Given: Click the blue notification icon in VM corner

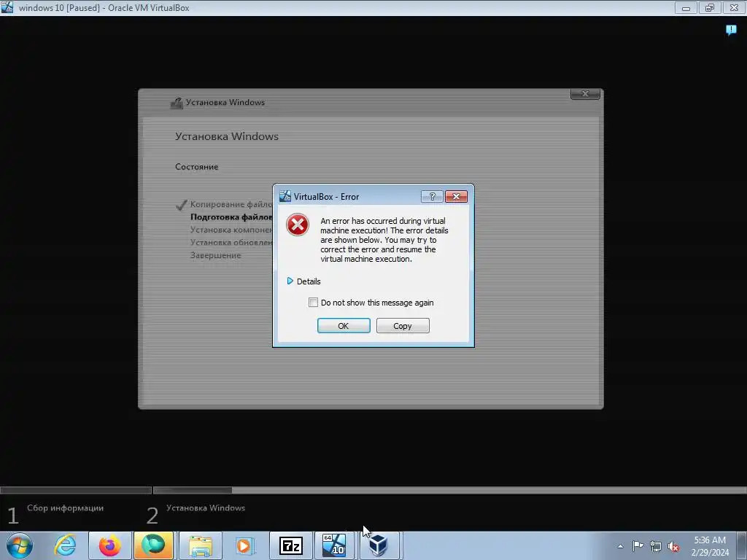Looking at the screenshot, I should tap(731, 30).
